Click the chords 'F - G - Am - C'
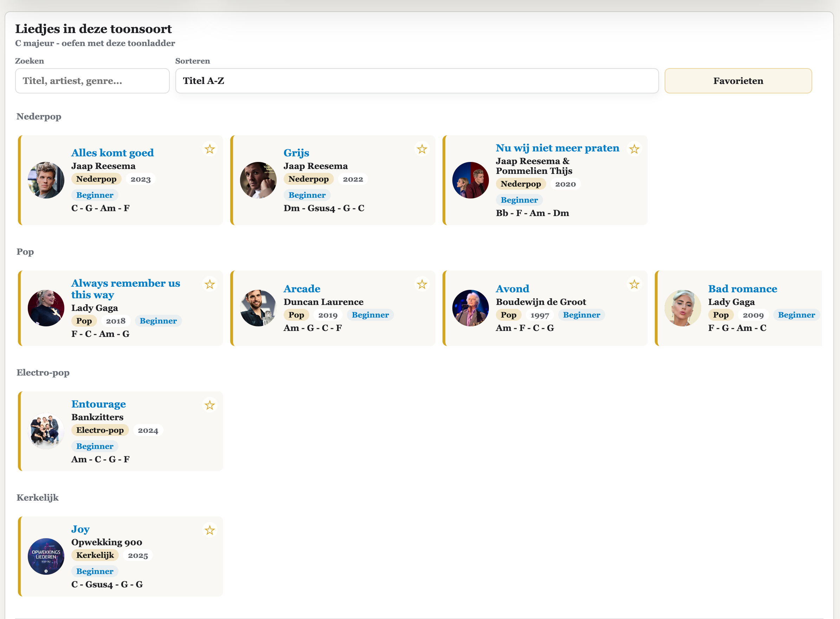This screenshot has height=619, width=840. [x=737, y=328]
